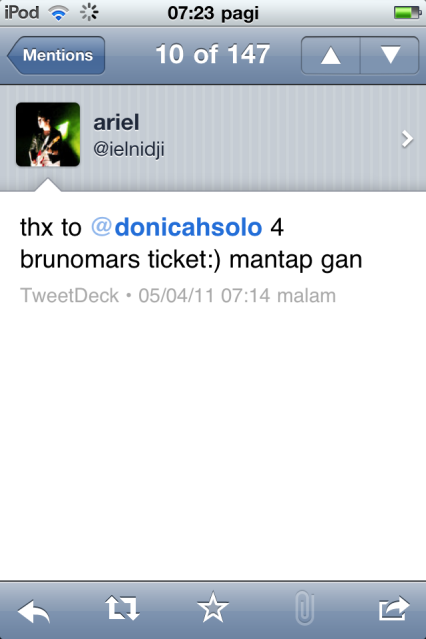Tap the TweetDeck source timestamp line

(x=178, y=295)
